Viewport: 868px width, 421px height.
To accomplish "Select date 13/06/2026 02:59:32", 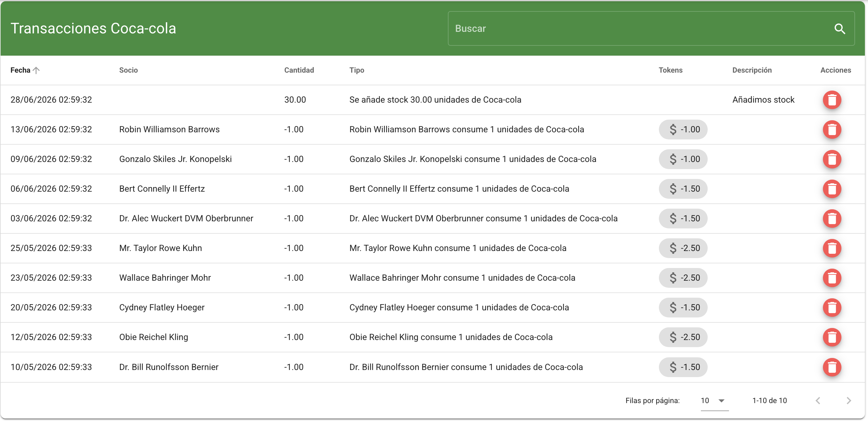I will click(51, 130).
